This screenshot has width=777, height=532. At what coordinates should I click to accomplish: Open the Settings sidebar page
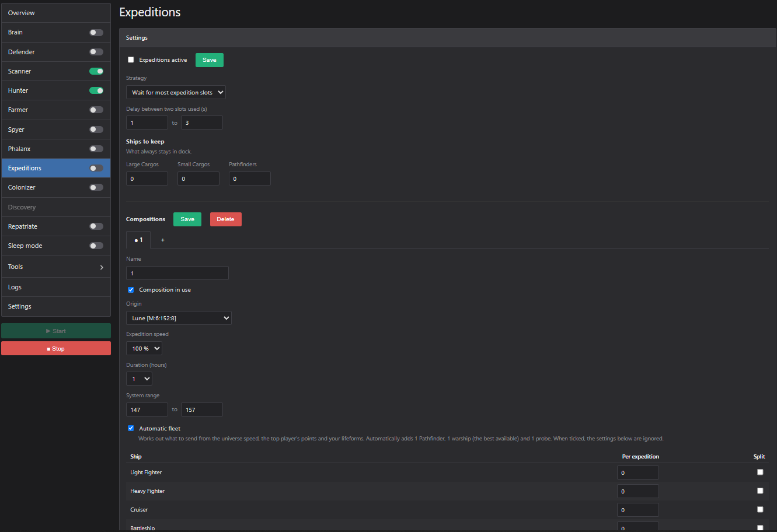coord(56,306)
